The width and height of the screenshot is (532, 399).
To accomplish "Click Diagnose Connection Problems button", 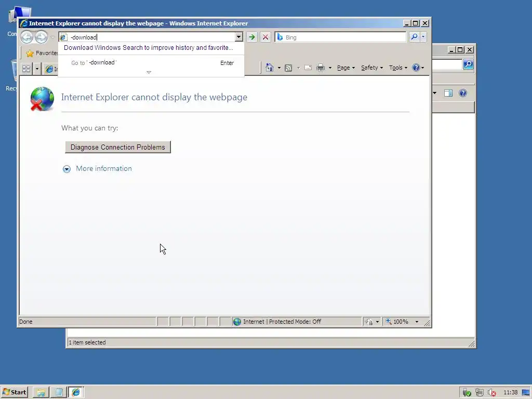I will tap(118, 147).
